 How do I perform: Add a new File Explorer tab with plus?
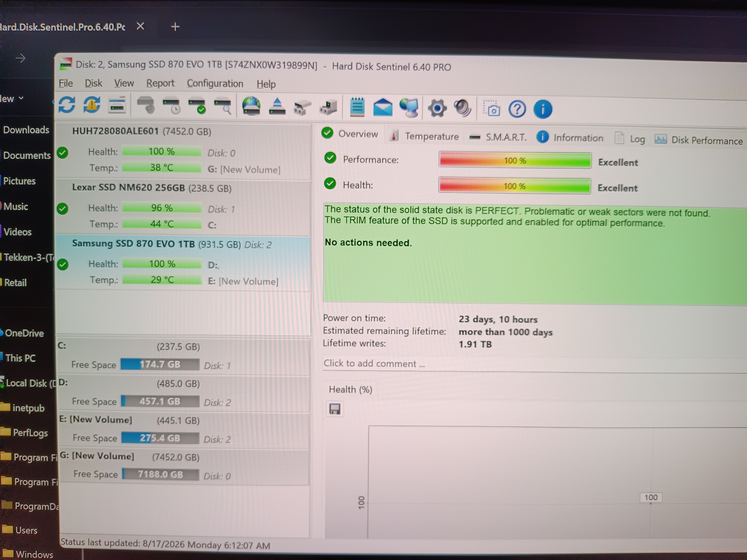[175, 27]
